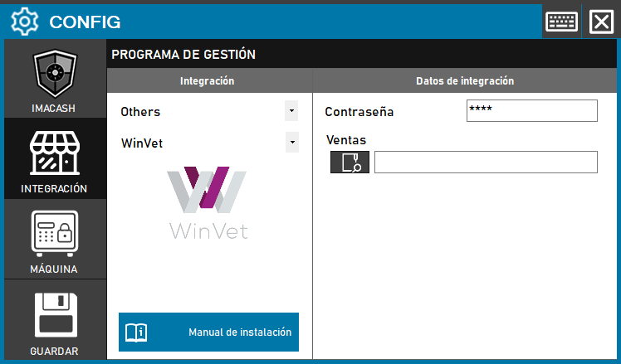Viewport: 621px width, 364px height.
Task: Select the Datos de integración header
Action: click(x=464, y=81)
